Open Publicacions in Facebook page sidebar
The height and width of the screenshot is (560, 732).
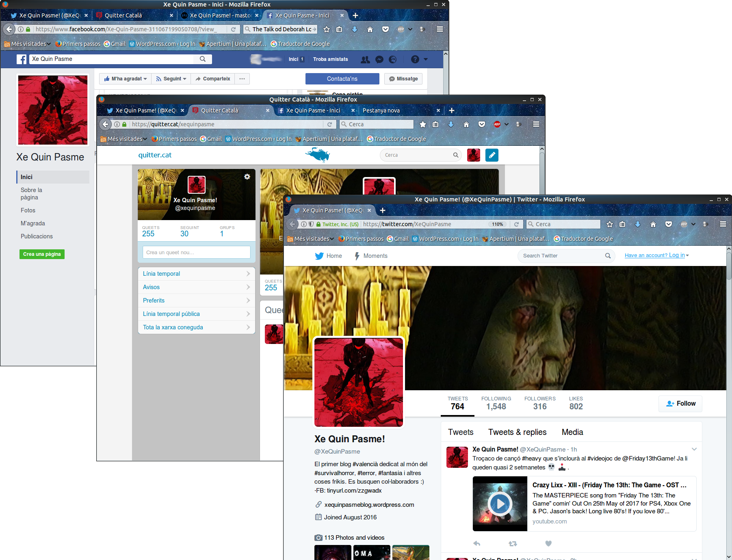point(37,236)
